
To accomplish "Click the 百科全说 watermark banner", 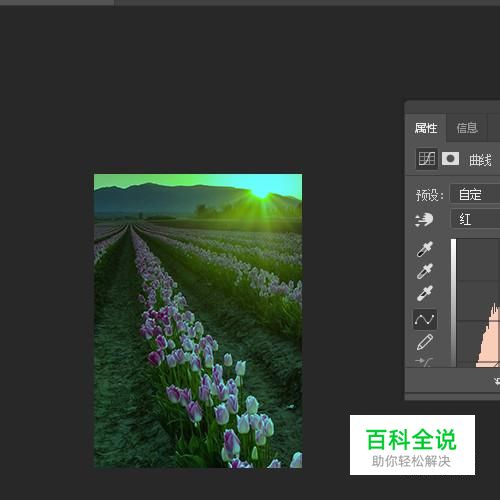I will pyautogui.click(x=412, y=445).
